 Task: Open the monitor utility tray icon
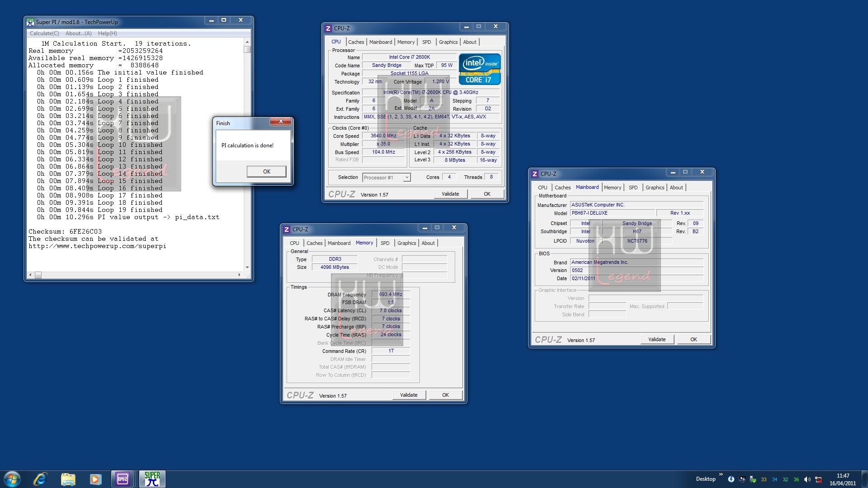[742, 479]
